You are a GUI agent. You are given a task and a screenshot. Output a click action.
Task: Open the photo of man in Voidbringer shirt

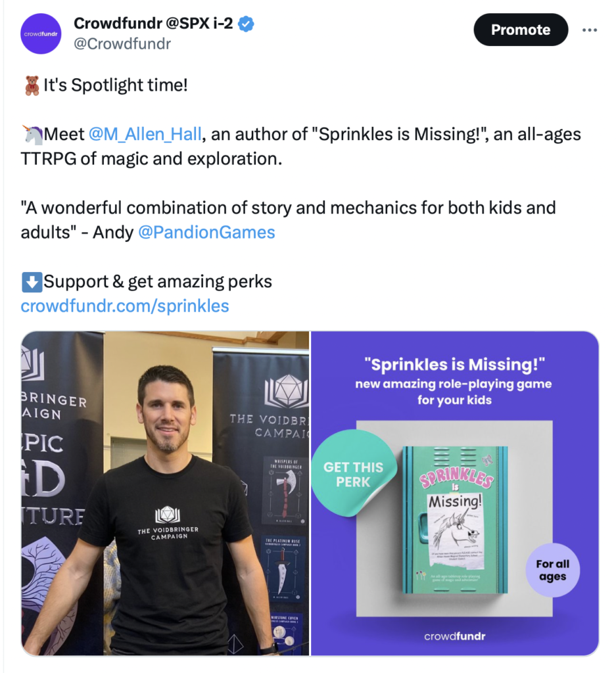point(165,493)
